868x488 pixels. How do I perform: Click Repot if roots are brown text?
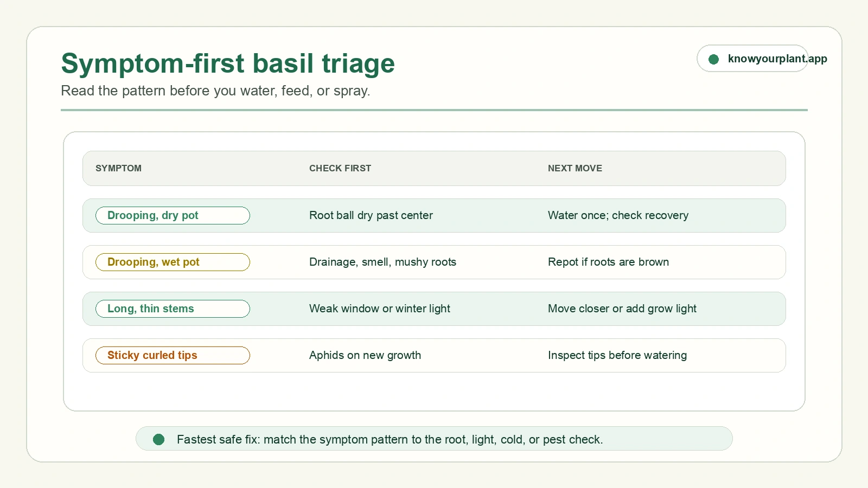pyautogui.click(x=608, y=262)
